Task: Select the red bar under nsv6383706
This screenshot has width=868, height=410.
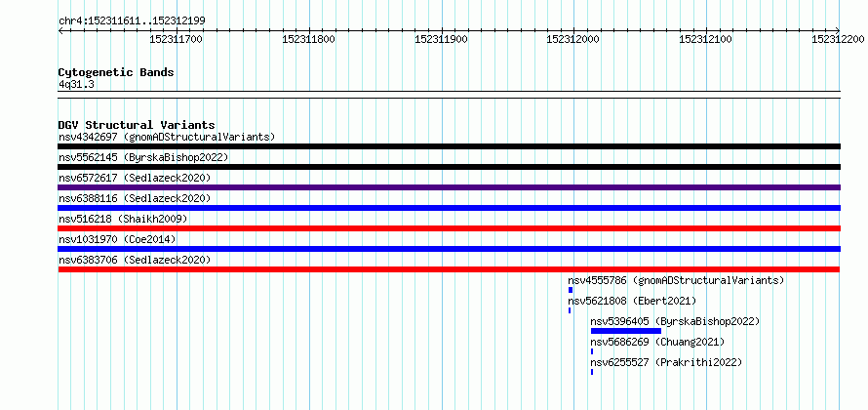Action: 449,269
